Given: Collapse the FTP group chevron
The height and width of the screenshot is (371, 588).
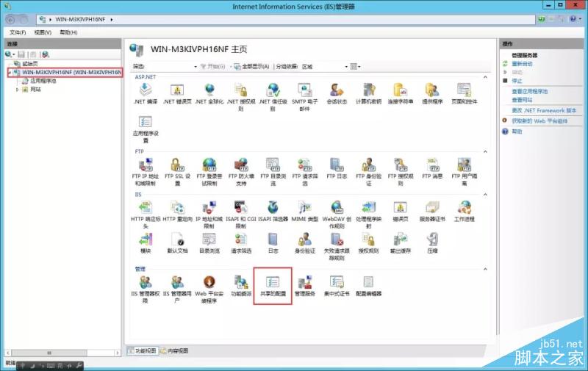Looking at the screenshot, I should point(485,151).
